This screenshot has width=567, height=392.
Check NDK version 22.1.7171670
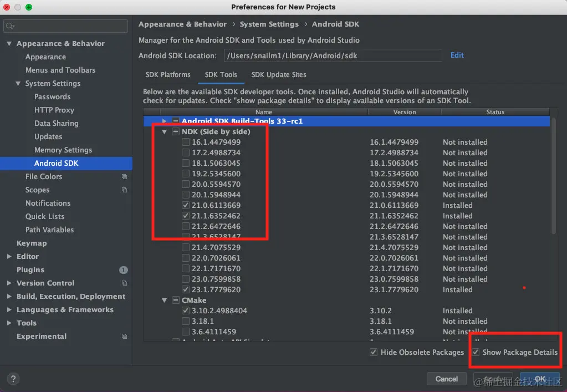click(186, 268)
